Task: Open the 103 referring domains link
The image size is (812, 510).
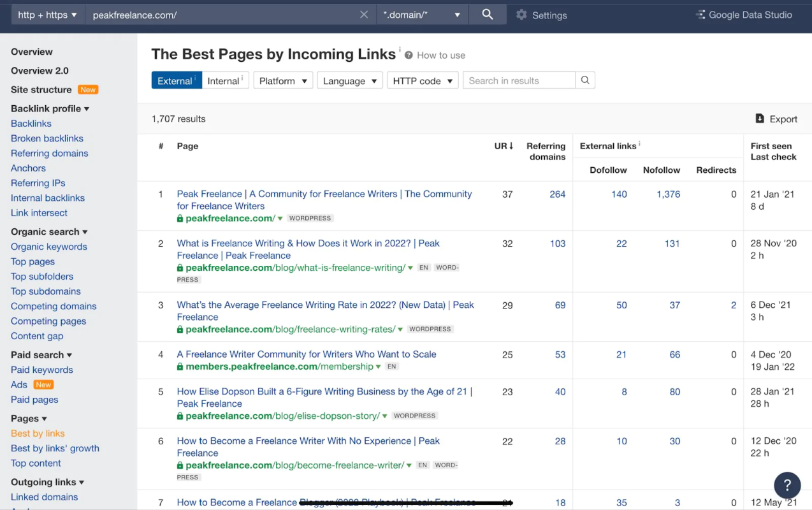Action: pyautogui.click(x=558, y=244)
